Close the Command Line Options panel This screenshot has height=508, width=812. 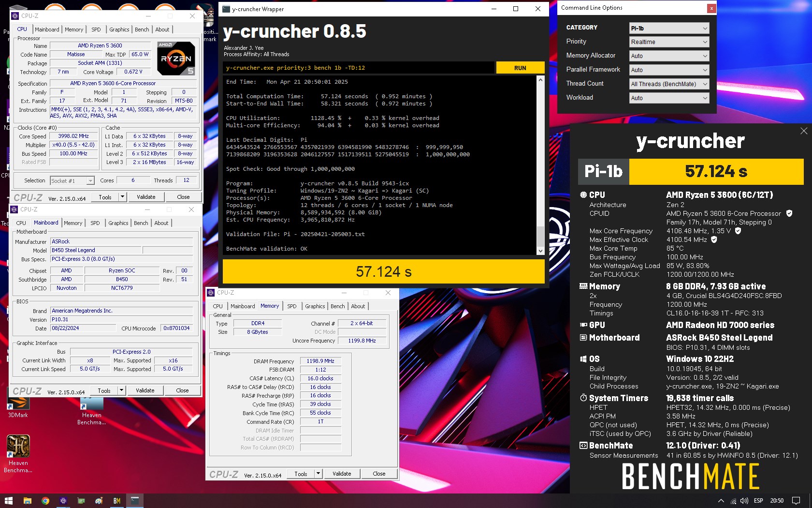711,8
